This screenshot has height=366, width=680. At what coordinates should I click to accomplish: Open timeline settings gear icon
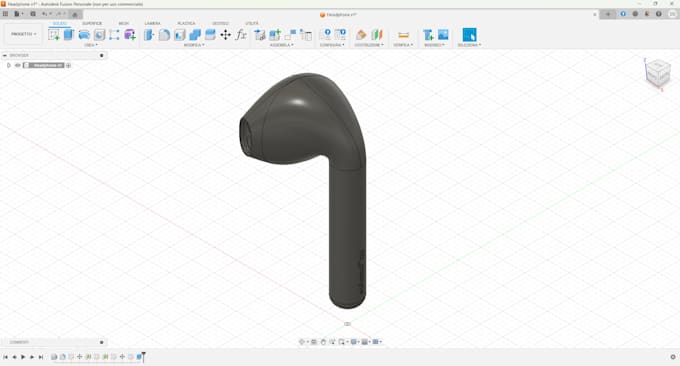673,357
